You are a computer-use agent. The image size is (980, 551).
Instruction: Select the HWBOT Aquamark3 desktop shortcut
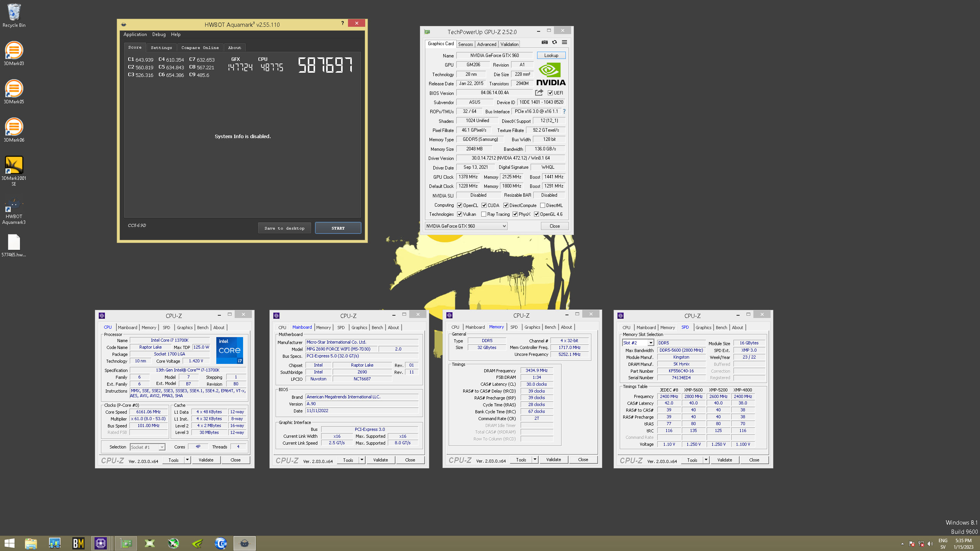click(x=14, y=211)
